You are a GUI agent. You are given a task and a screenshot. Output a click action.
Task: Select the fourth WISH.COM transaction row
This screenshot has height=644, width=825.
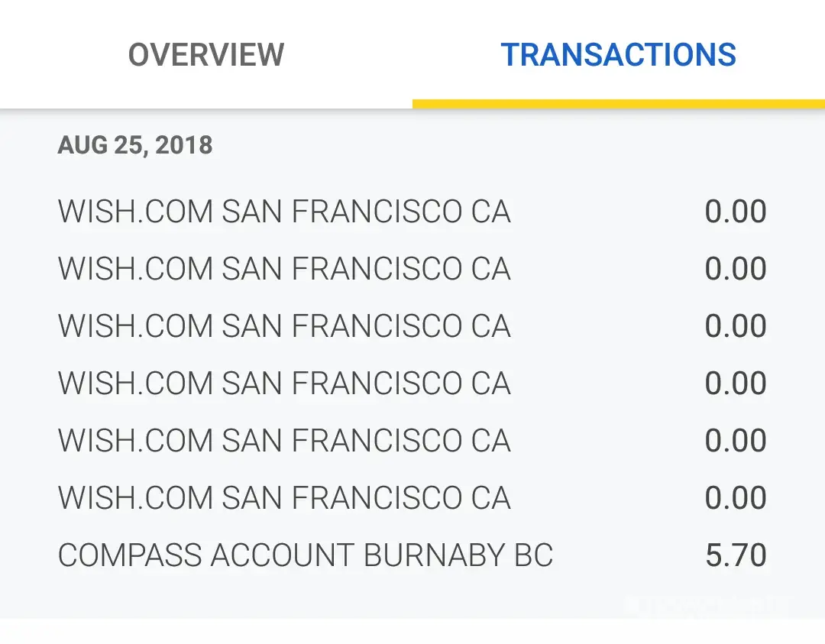coord(284,383)
